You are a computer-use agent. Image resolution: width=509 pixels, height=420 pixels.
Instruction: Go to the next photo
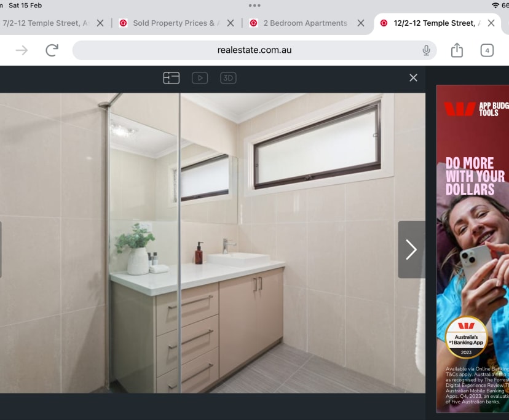coord(411,249)
